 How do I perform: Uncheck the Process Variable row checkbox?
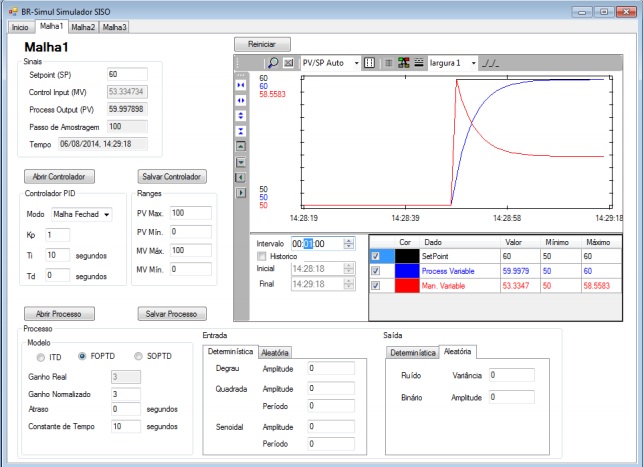(375, 270)
